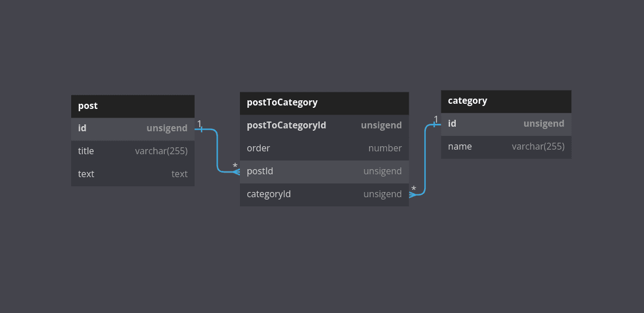Screen dimensions: 644x313
Task: Click the "1" cardinality label beside post id
Action: click(199, 124)
